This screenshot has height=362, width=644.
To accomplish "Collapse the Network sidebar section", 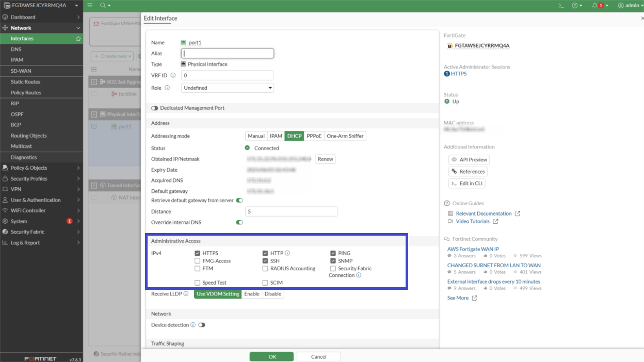I will pyautogui.click(x=41, y=28).
